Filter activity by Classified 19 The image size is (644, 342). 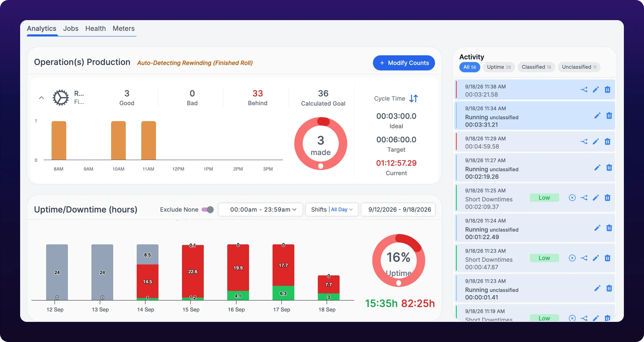pyautogui.click(x=536, y=67)
